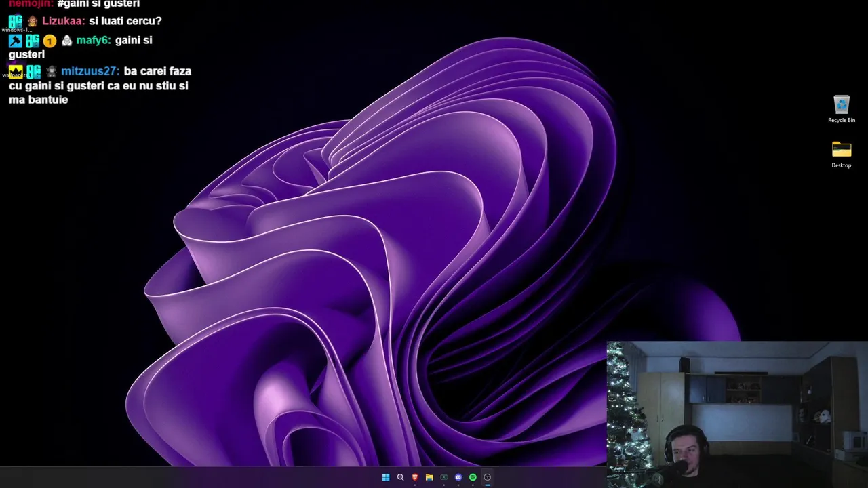The image size is (868, 488).
Task: Click the Lizukaa username in chat
Action: [x=64, y=21]
